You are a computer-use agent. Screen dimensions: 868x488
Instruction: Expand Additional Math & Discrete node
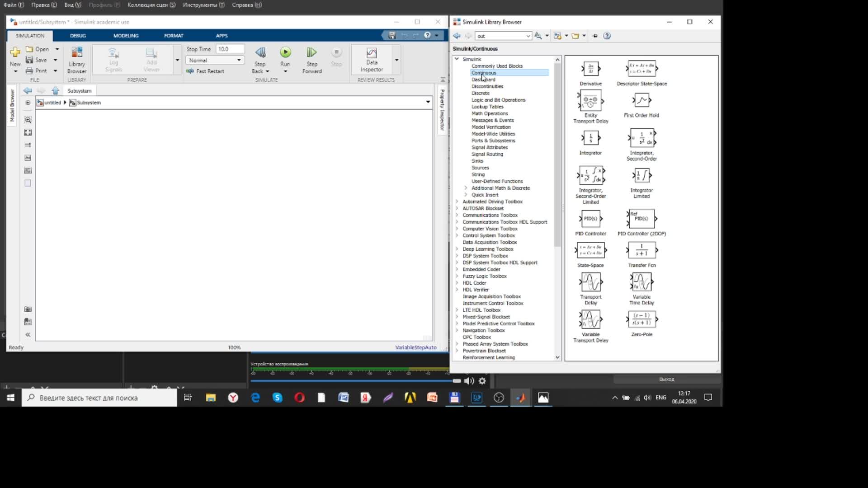click(466, 188)
